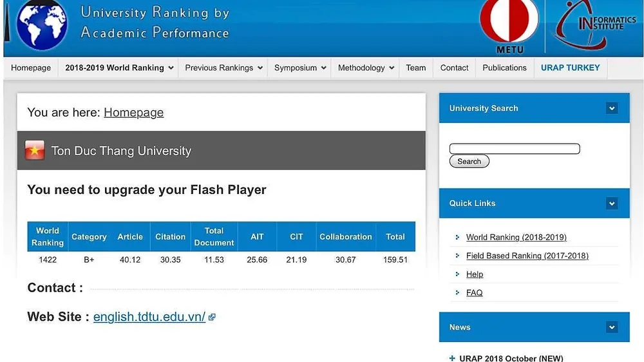
Task: Expand the Previous Rankings menu
Action: point(223,68)
